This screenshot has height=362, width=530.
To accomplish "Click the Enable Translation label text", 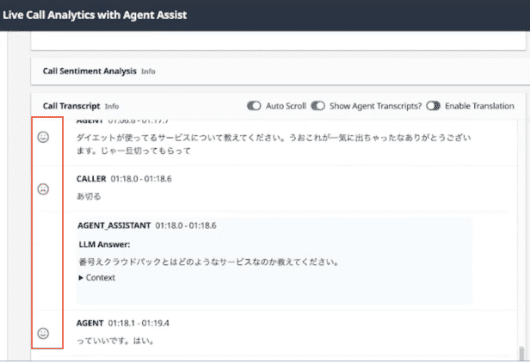I will tap(480, 106).
